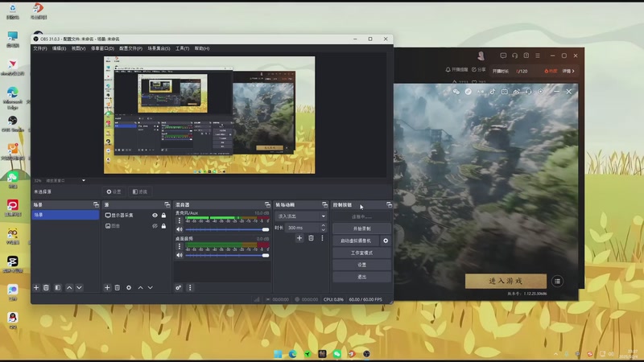Open source properties gear in Sources panel
This screenshot has height=362, width=644.
129,288
